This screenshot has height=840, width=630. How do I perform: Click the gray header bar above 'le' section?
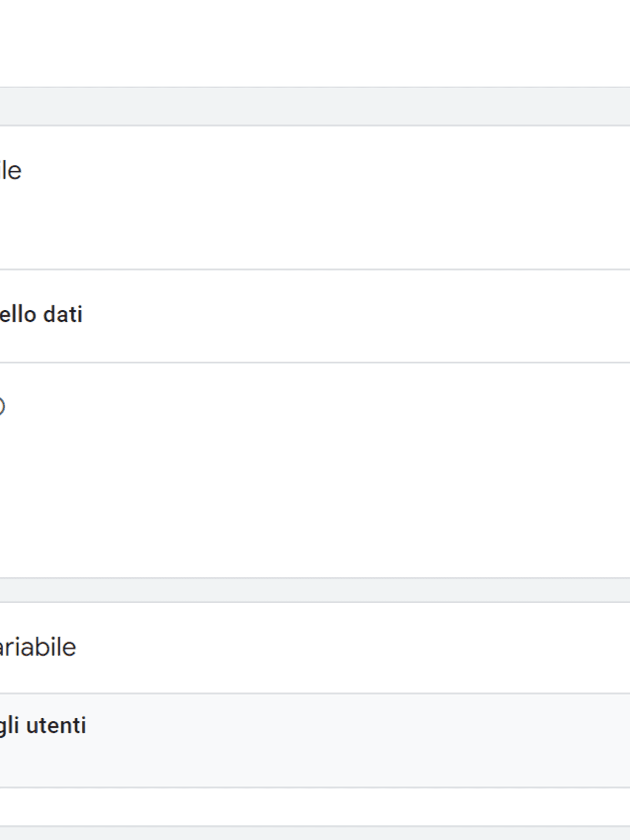(315, 107)
